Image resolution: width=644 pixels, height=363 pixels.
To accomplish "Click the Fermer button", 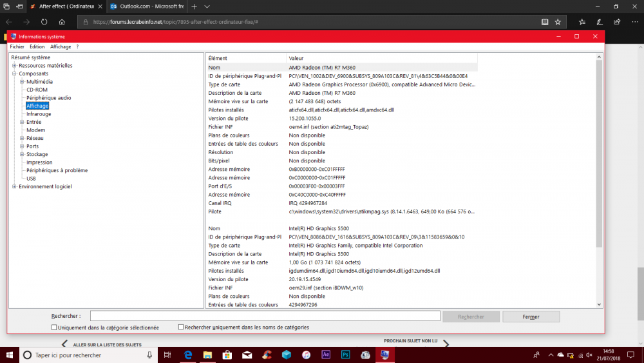I will [531, 317].
